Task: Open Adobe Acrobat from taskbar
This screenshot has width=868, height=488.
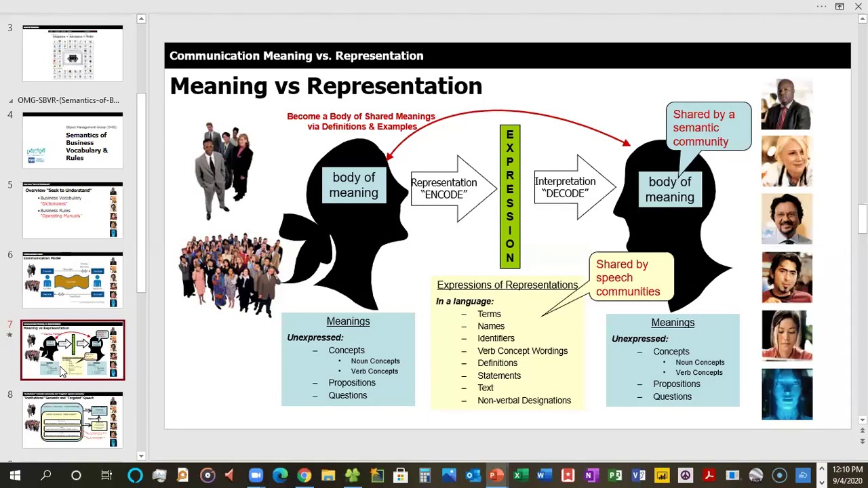Action: [709, 475]
